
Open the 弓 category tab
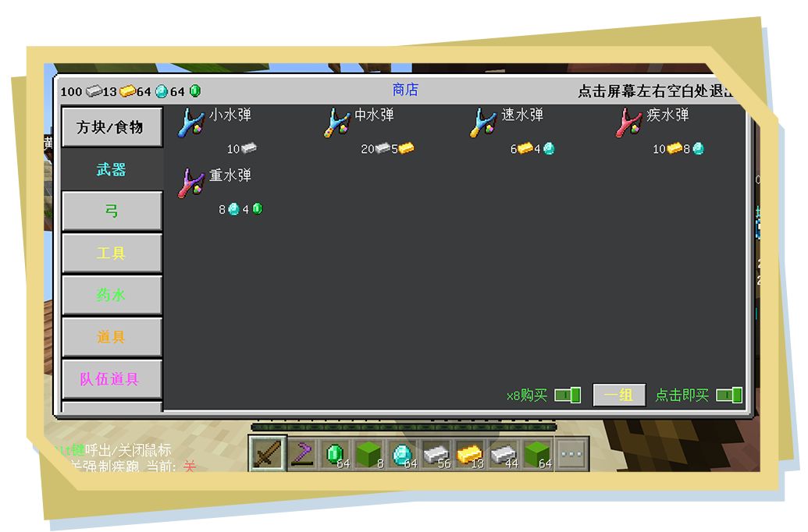112,211
